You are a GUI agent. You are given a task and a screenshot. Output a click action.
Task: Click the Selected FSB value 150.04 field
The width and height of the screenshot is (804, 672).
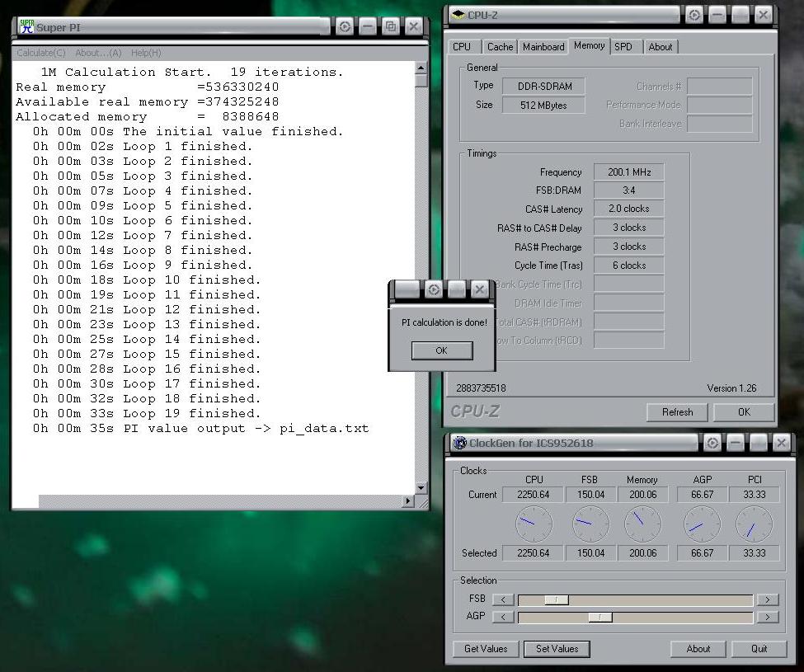point(590,553)
